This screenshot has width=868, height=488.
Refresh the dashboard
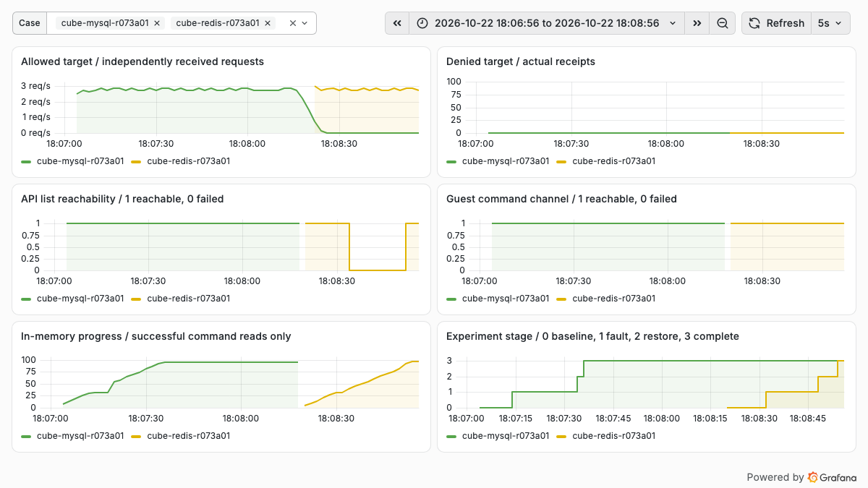point(776,23)
